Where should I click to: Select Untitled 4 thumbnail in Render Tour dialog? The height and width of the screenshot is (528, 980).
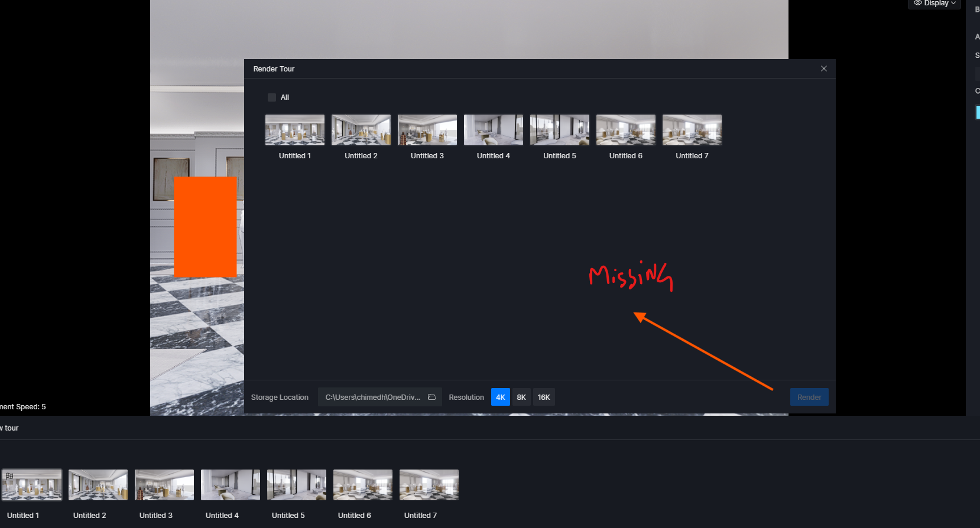click(x=494, y=130)
